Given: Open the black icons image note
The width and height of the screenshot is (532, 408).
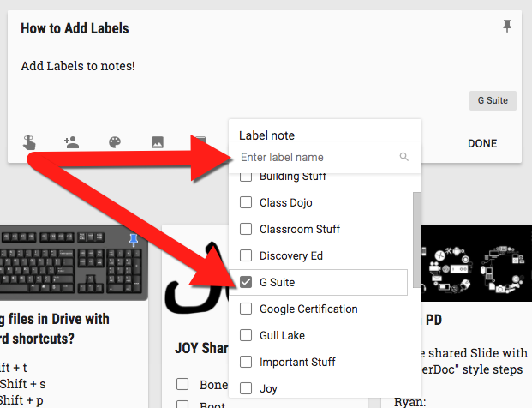Looking at the screenshot, I should click(476, 263).
